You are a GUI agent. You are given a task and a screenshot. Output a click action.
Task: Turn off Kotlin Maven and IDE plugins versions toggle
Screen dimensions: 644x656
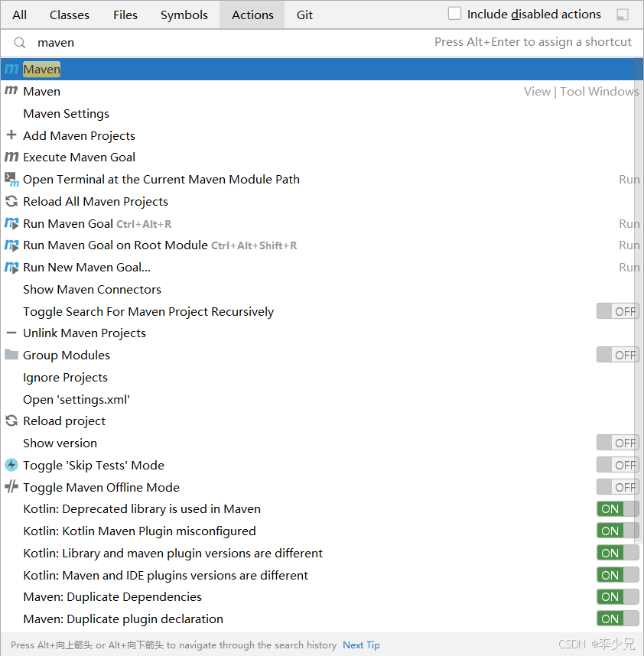pos(618,575)
